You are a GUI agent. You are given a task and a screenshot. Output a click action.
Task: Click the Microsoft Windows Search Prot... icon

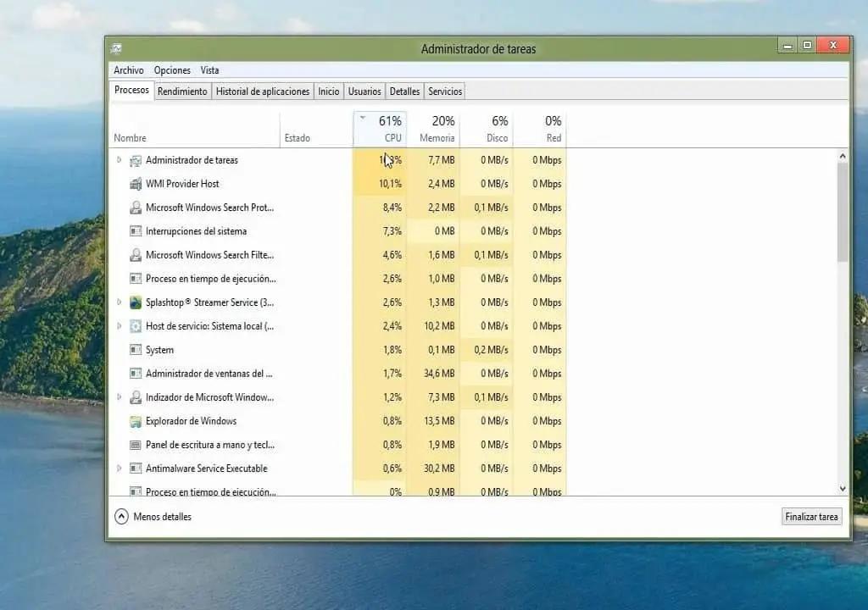click(136, 208)
